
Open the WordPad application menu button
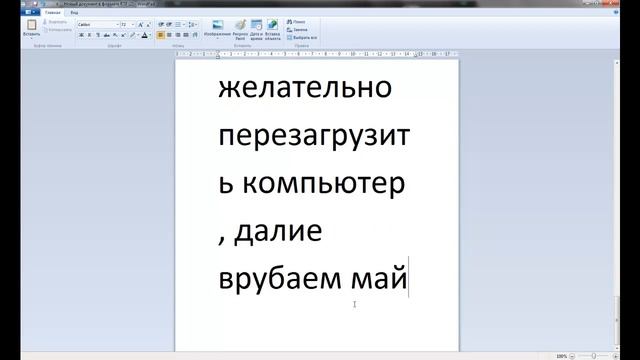(30, 12)
